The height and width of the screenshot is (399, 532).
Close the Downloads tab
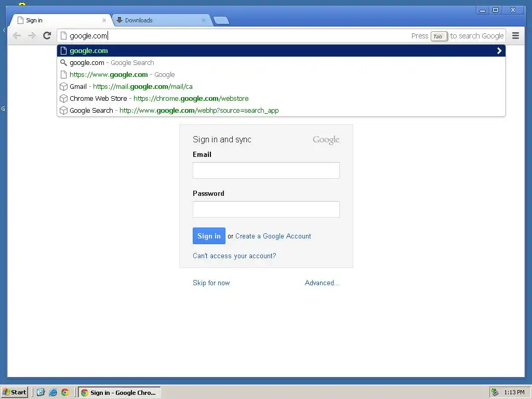coord(204,20)
